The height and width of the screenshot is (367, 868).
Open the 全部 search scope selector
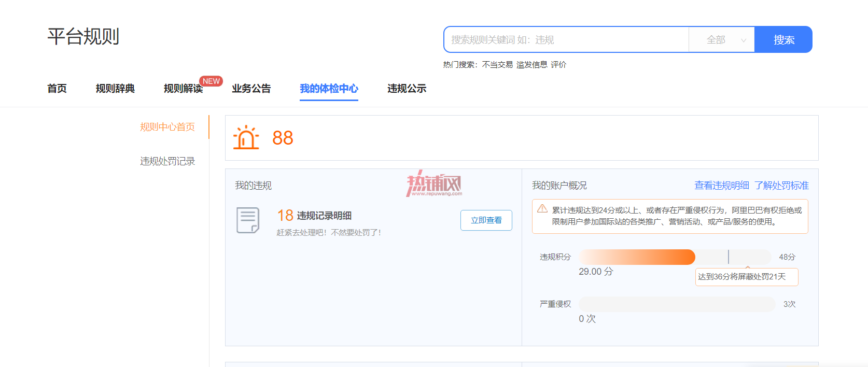[x=721, y=40]
